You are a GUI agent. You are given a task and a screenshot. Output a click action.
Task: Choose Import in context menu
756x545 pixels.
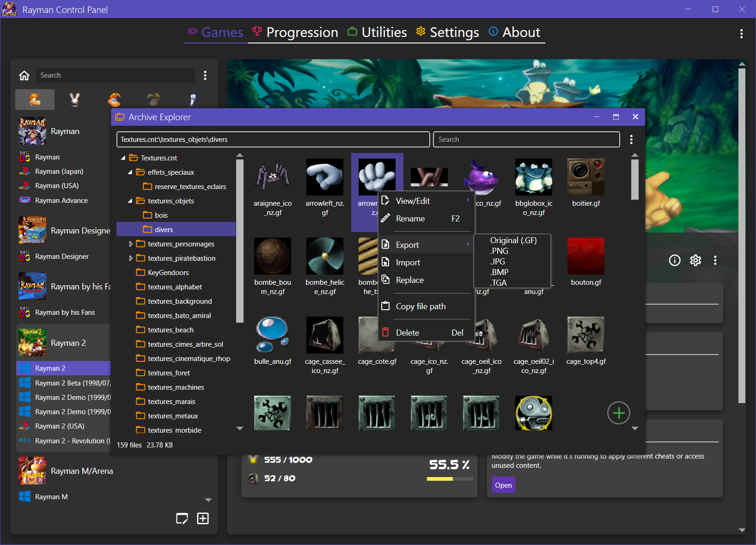coord(426,262)
